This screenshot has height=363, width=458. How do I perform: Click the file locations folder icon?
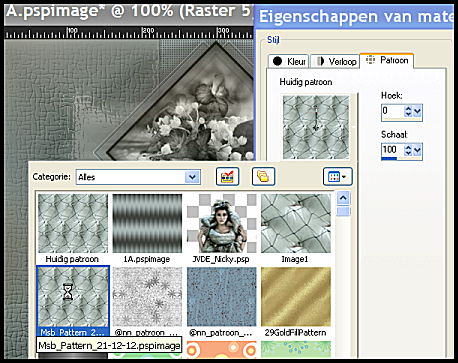pyautogui.click(x=263, y=176)
